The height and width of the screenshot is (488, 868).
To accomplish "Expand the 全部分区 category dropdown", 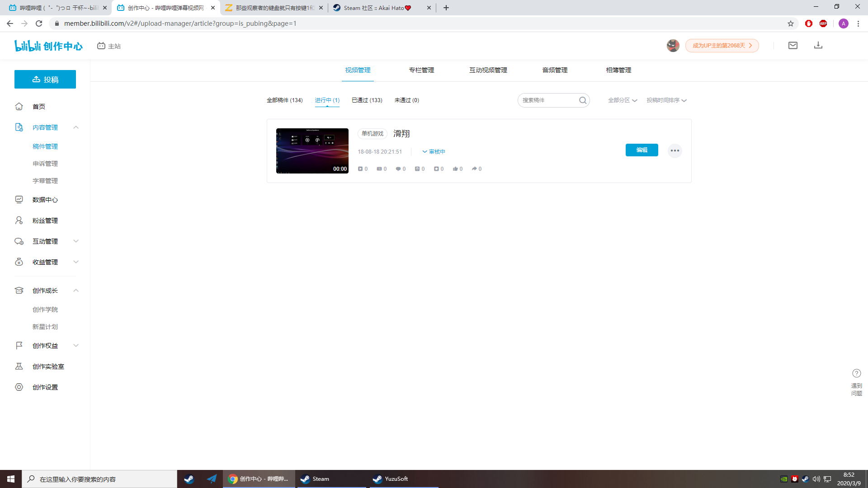I will (622, 100).
